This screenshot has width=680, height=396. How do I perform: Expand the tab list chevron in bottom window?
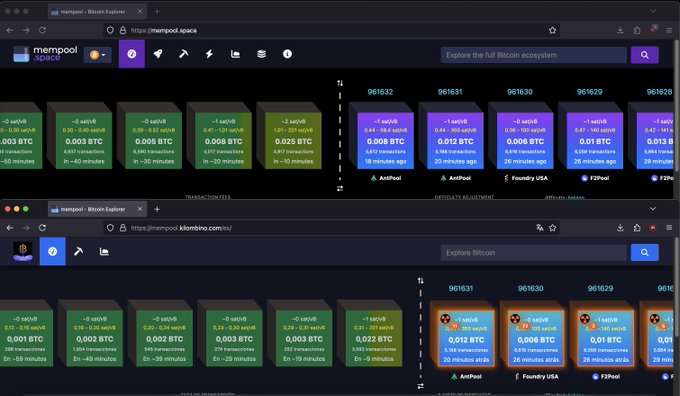[653, 209]
